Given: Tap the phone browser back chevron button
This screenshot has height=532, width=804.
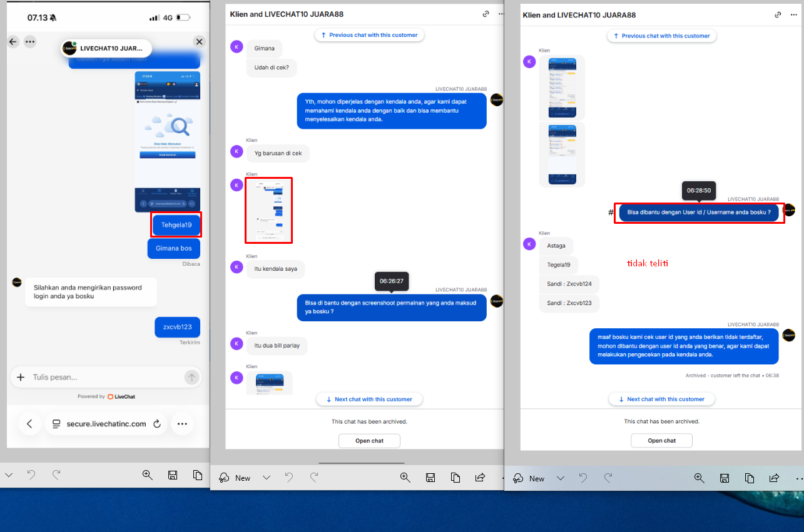Looking at the screenshot, I should (29, 424).
